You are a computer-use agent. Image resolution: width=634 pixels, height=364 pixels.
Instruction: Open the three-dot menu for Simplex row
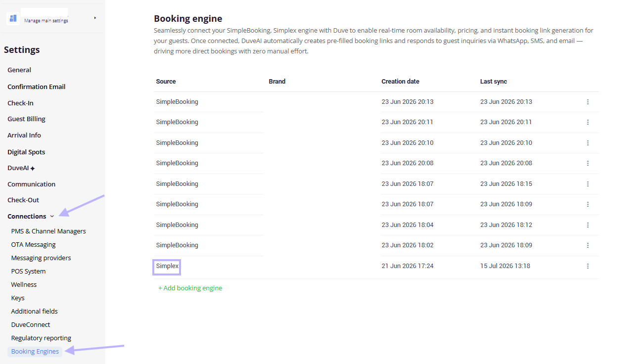point(588,266)
